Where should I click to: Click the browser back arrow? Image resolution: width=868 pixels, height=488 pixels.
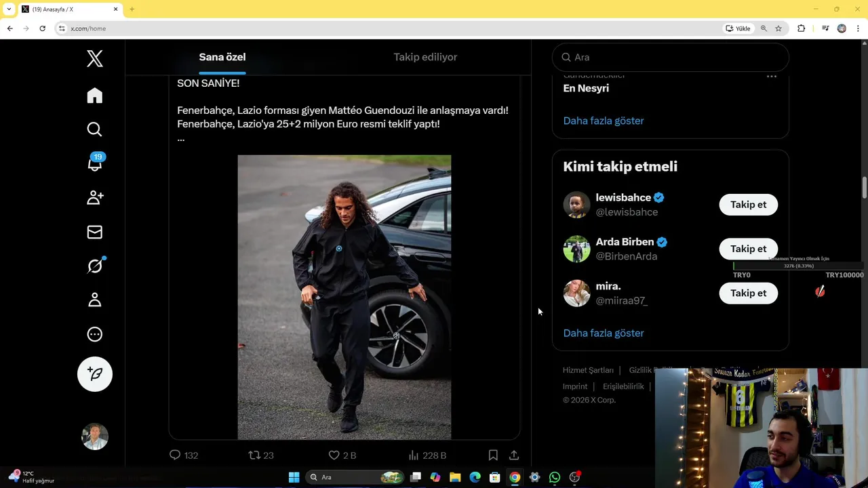pos(9,28)
